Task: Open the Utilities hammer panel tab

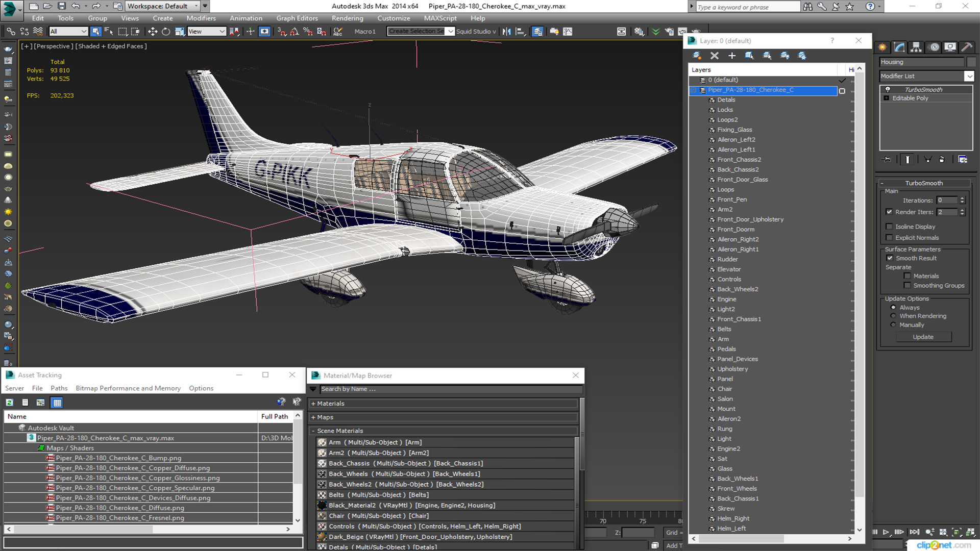Action: click(966, 47)
